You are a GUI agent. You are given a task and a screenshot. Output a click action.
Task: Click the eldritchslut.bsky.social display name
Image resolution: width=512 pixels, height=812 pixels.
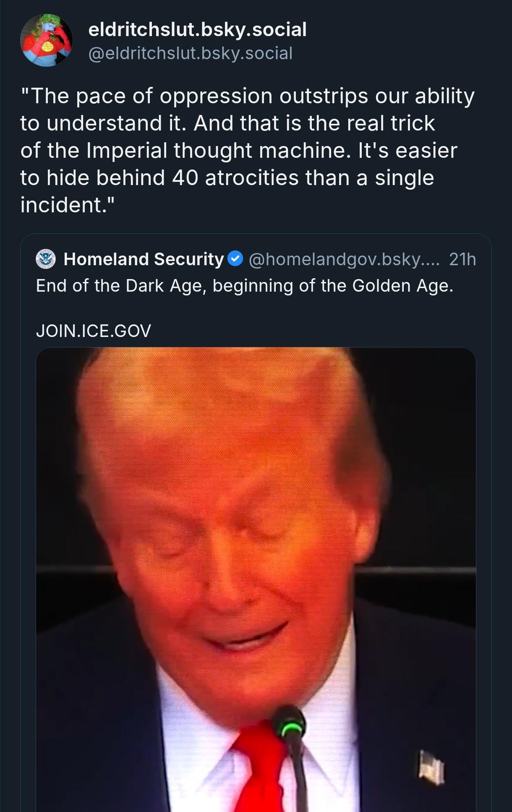point(197,29)
